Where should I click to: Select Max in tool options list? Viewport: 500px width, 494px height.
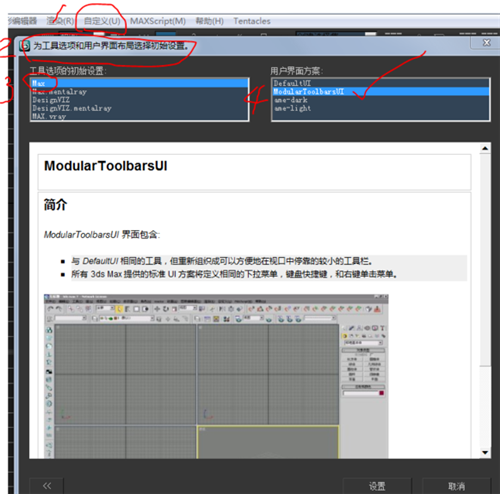click(x=139, y=83)
